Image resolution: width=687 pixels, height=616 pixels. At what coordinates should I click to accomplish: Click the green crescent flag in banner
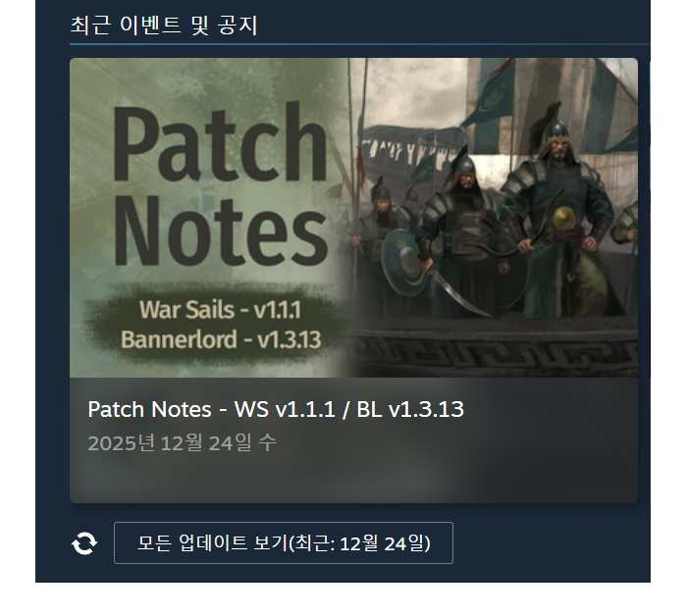pos(491,94)
